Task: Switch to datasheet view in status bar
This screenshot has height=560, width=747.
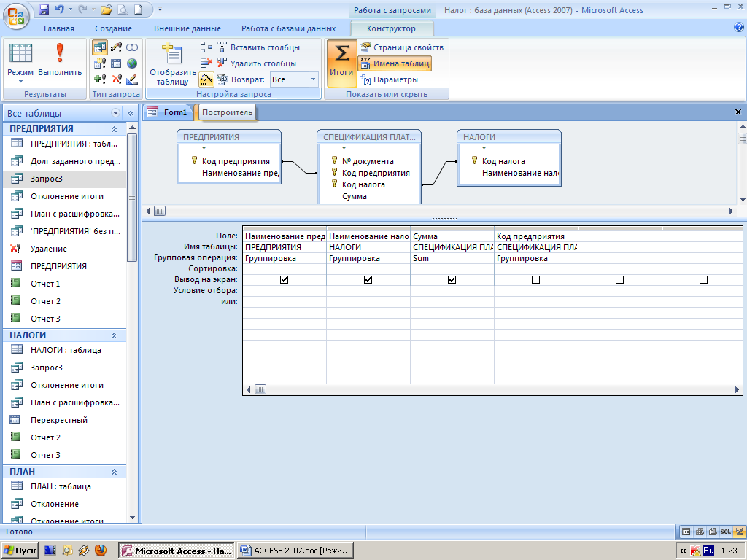Action: (686, 532)
